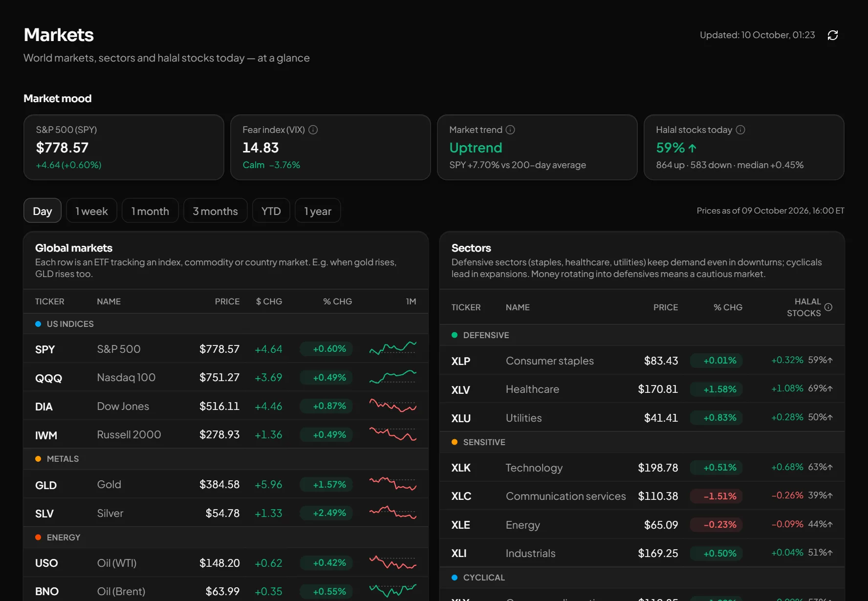868x601 pixels.
Task: Switch to the 1 month timeframe
Action: click(150, 211)
